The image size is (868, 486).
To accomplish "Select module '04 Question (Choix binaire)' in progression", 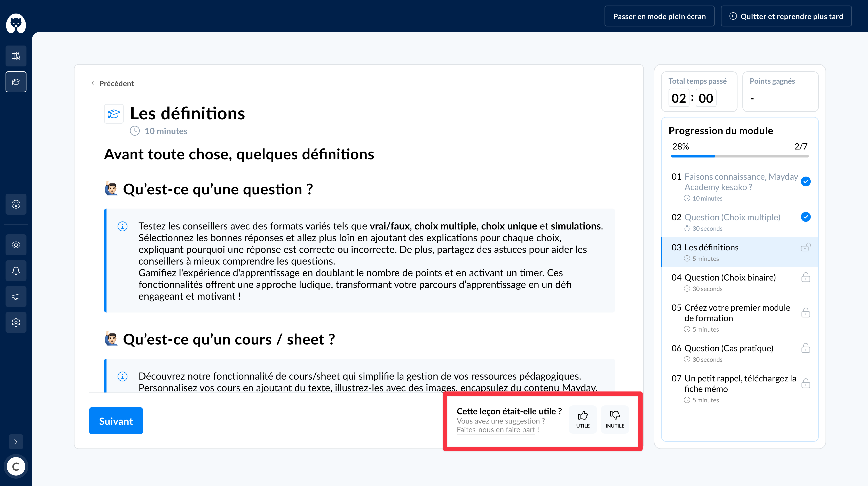I will point(731,277).
